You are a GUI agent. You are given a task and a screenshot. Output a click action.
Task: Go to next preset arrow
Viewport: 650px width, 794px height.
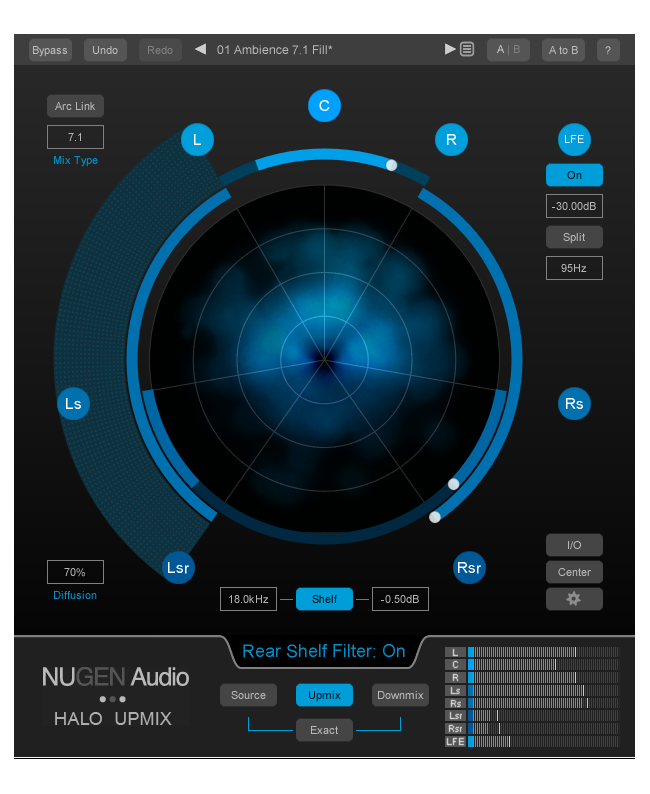450,49
